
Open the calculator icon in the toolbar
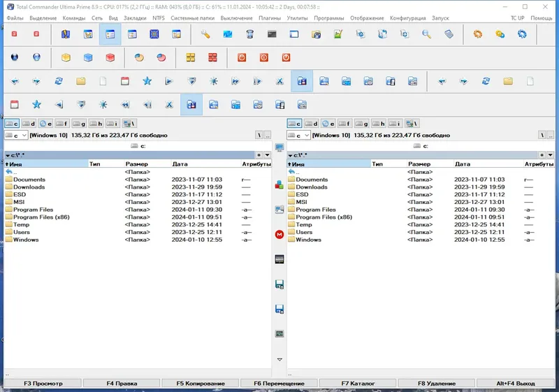(449, 34)
